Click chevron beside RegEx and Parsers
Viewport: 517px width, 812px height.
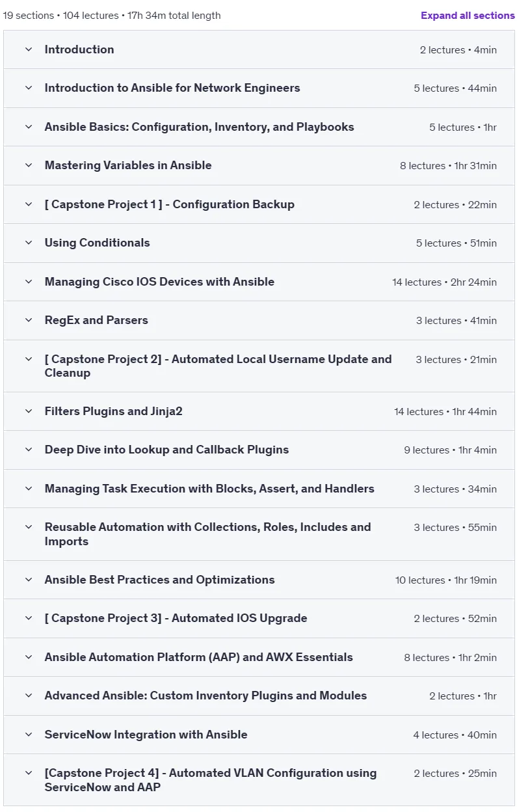pyautogui.click(x=29, y=320)
